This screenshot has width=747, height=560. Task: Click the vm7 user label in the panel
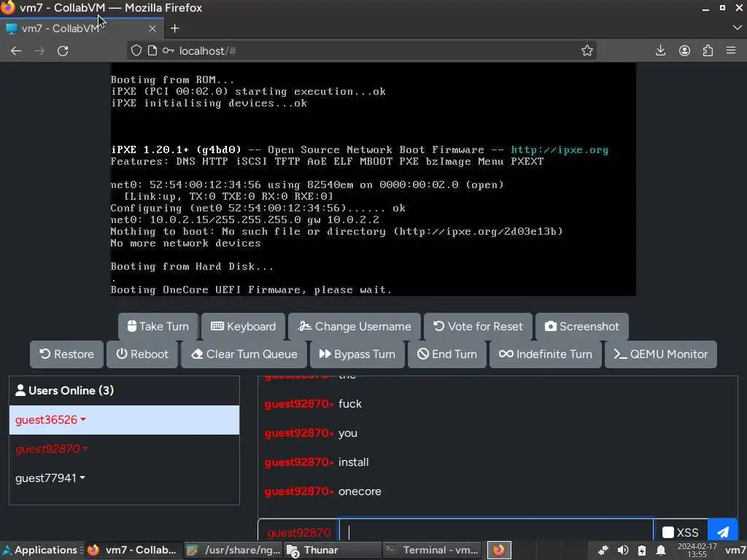point(735,550)
